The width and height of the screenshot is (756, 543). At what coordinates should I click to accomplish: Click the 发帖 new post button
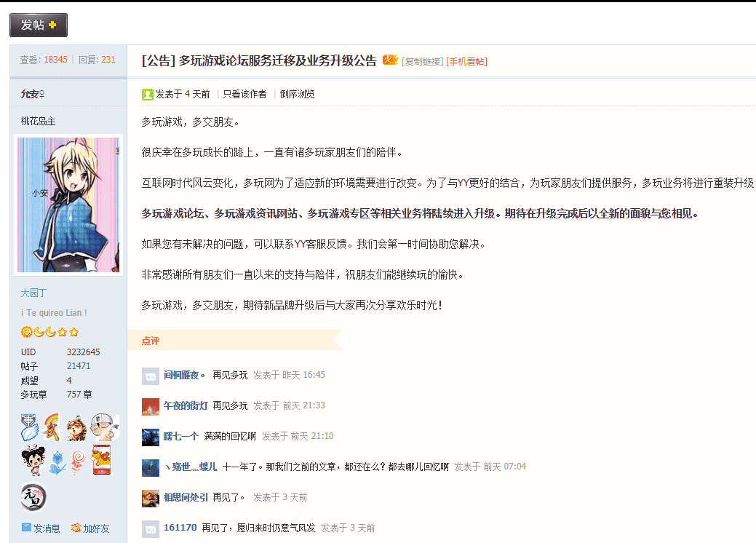coord(39,25)
